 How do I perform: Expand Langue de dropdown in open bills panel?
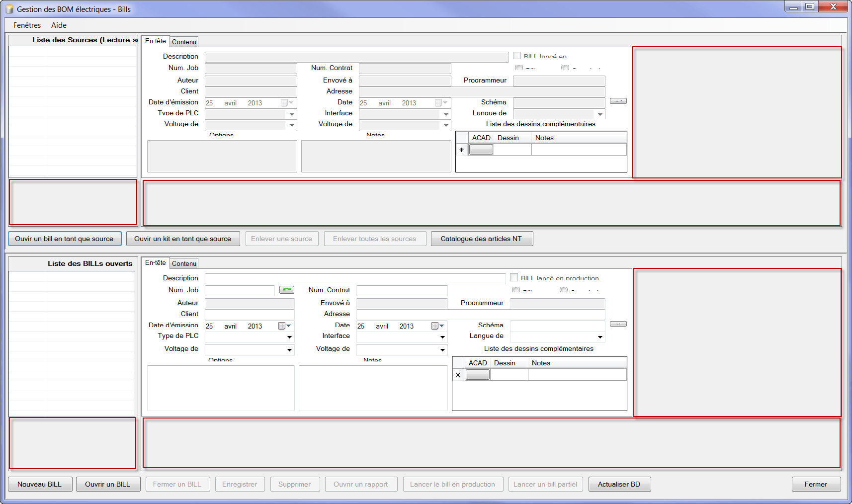[600, 337]
